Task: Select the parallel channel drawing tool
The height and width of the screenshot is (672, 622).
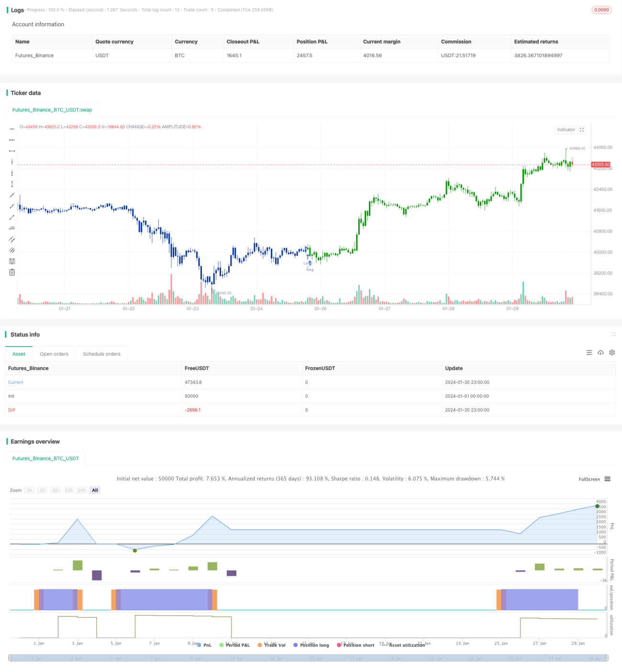Action: (x=12, y=239)
